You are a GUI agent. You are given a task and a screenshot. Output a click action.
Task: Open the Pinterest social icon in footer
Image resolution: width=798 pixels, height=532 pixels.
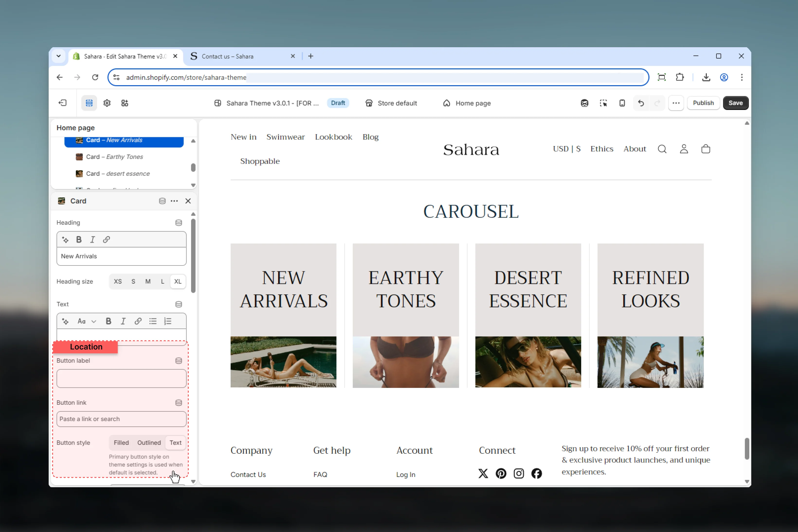click(500, 473)
